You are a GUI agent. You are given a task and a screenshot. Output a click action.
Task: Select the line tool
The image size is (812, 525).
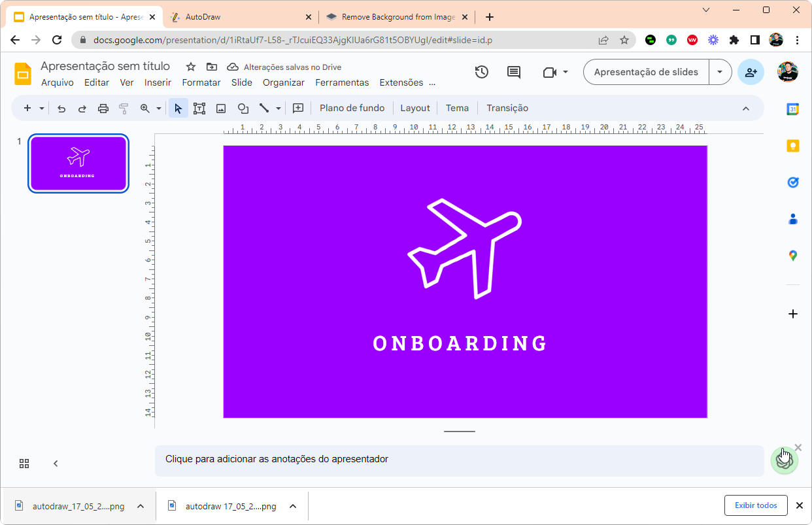(x=264, y=109)
